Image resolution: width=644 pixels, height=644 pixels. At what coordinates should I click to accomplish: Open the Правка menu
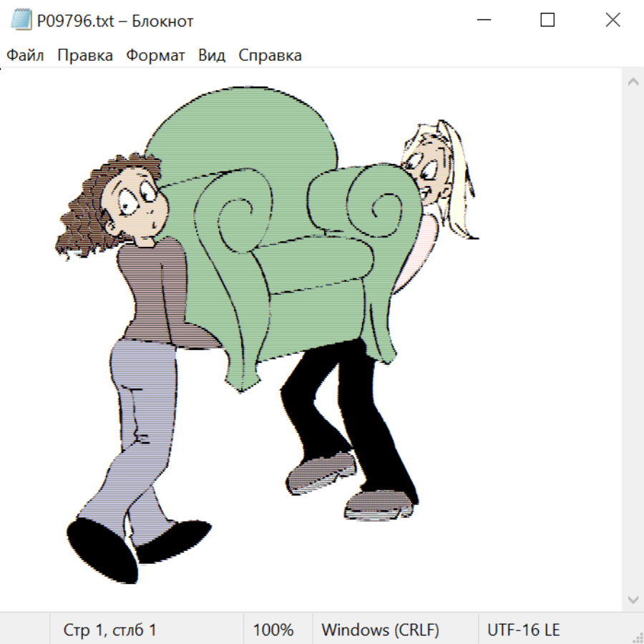[x=85, y=56]
